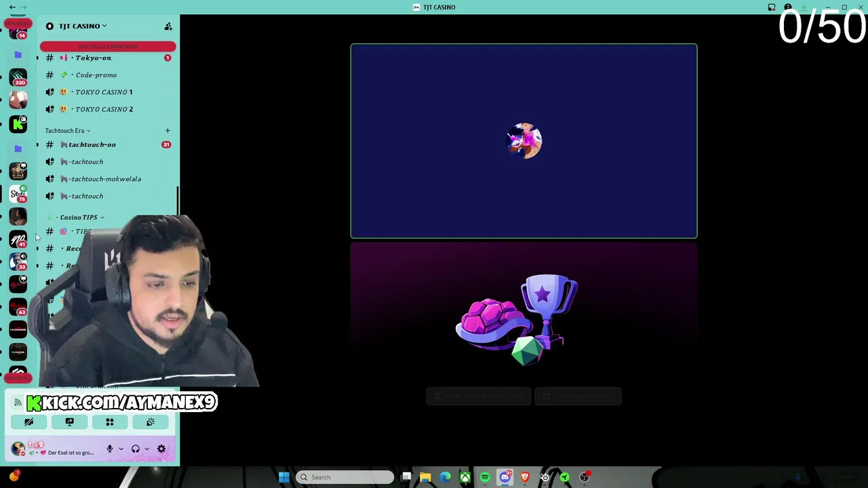Share your screen from voice panel
868x488 pixels.
(69, 422)
